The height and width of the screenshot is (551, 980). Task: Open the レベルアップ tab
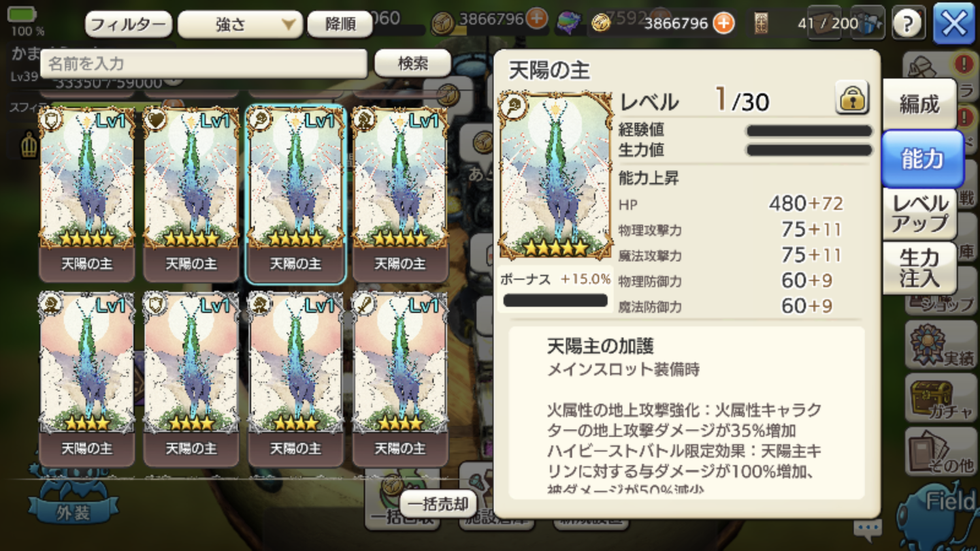click(920, 214)
